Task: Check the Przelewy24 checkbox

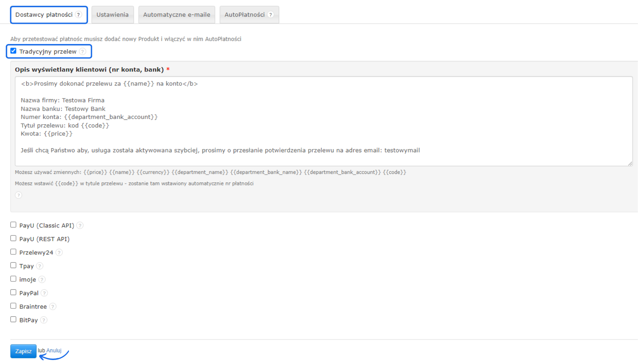Action: click(x=13, y=252)
